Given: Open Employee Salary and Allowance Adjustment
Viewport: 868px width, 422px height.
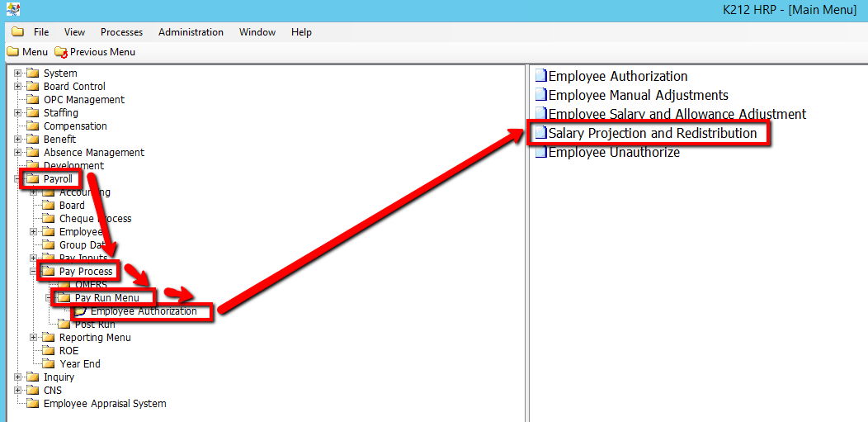Looking at the screenshot, I should pos(677,114).
